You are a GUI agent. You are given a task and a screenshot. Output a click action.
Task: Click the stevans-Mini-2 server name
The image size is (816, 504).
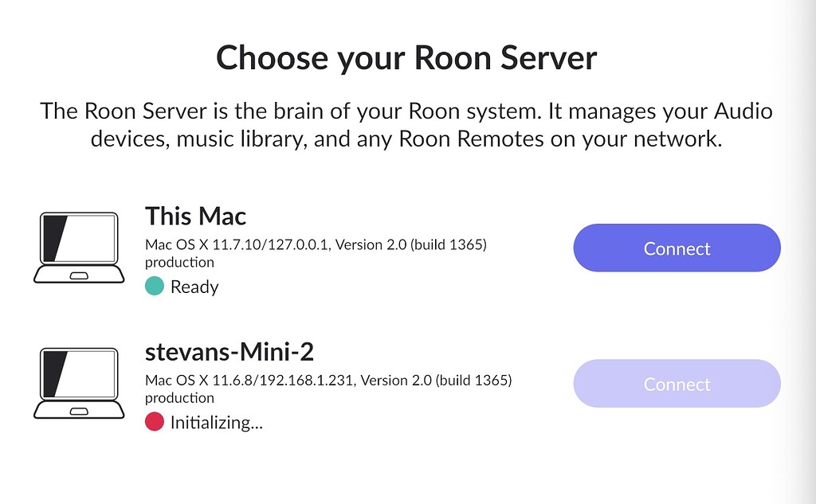coord(230,351)
